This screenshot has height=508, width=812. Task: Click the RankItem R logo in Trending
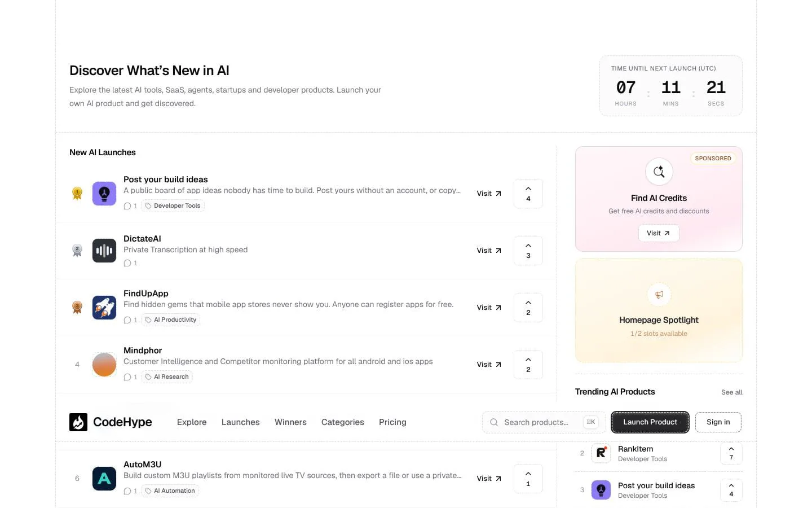(x=601, y=453)
